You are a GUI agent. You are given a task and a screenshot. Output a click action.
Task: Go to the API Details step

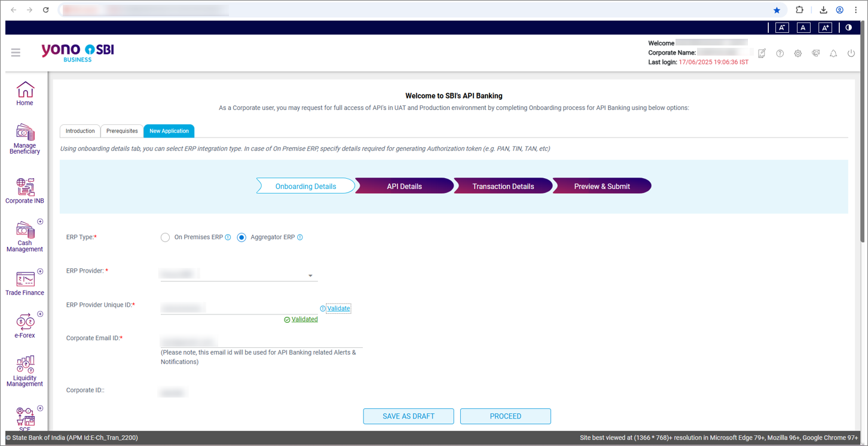404,186
